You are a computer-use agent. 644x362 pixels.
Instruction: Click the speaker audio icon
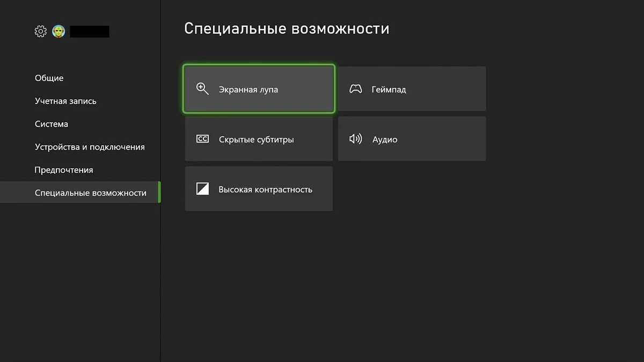click(x=356, y=139)
